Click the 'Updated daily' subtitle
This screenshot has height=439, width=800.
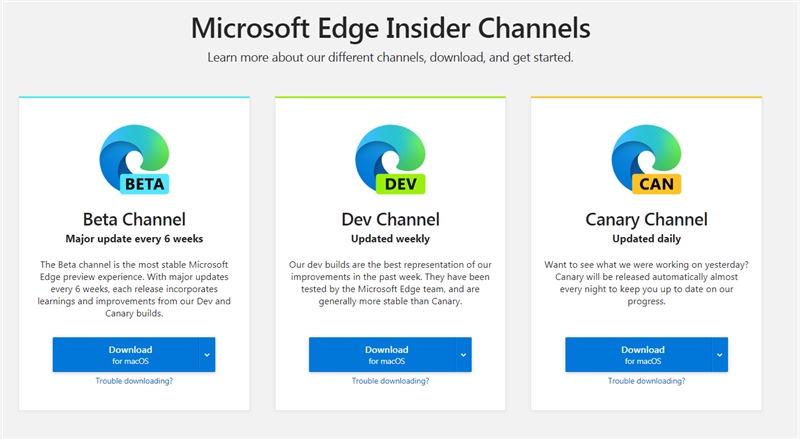pyautogui.click(x=646, y=239)
